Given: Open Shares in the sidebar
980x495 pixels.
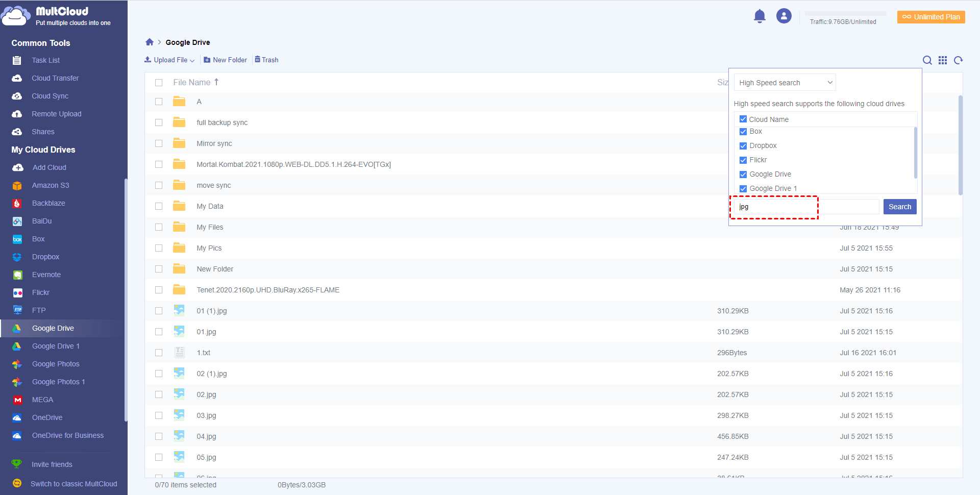Looking at the screenshot, I should (x=43, y=132).
